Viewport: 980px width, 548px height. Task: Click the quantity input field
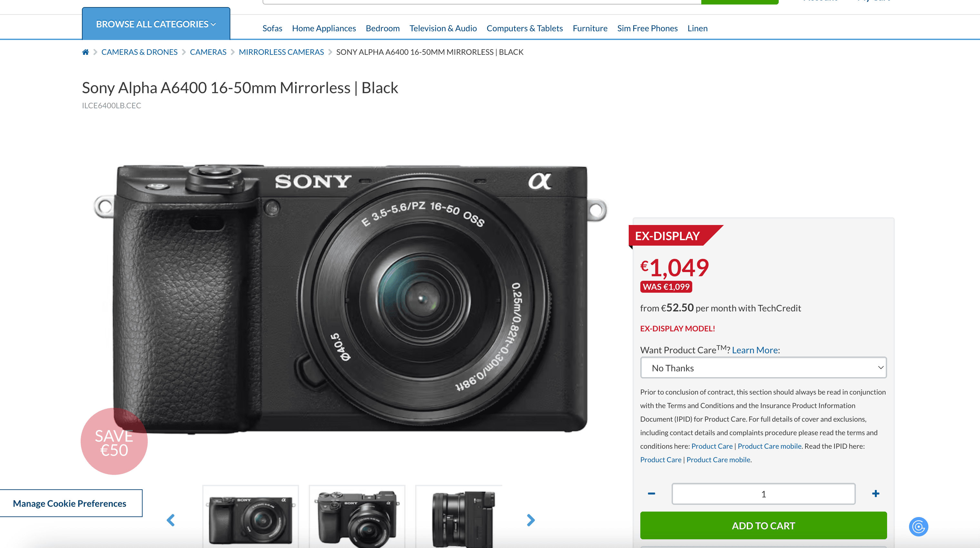tap(763, 494)
